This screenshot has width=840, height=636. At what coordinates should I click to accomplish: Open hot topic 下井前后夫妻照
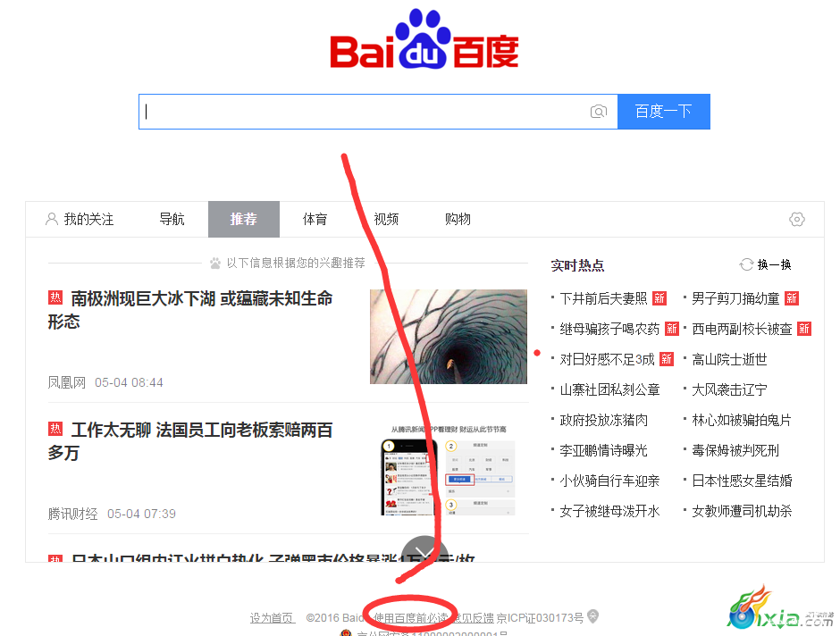coord(604,298)
